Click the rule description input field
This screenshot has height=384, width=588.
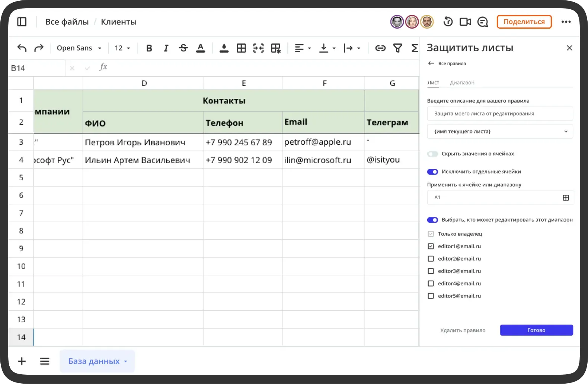(x=500, y=114)
